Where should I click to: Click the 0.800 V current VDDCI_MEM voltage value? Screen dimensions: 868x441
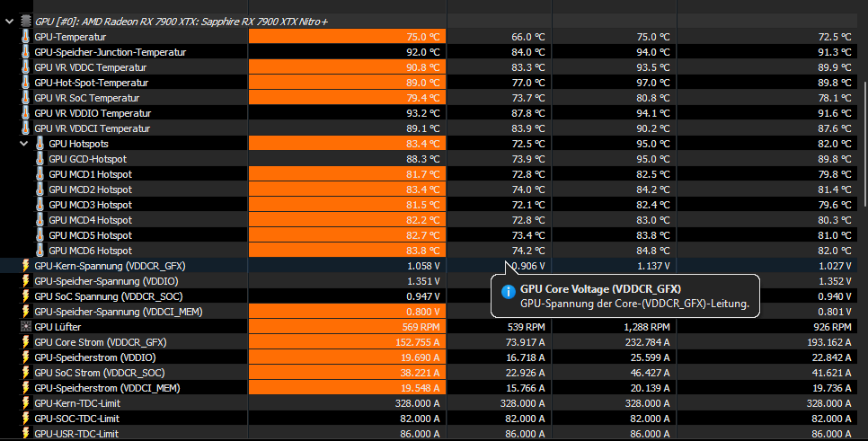click(x=423, y=312)
